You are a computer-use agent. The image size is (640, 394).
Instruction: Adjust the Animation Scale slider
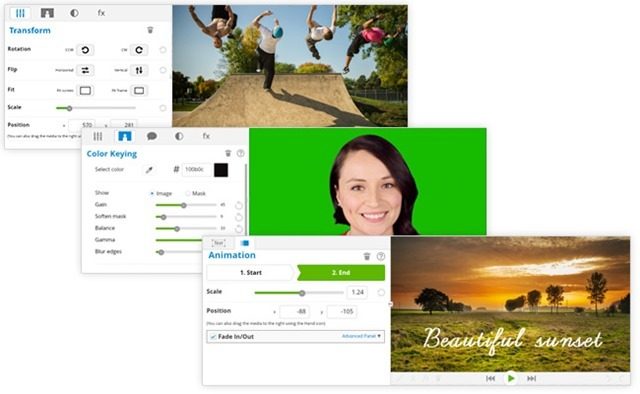(x=299, y=293)
